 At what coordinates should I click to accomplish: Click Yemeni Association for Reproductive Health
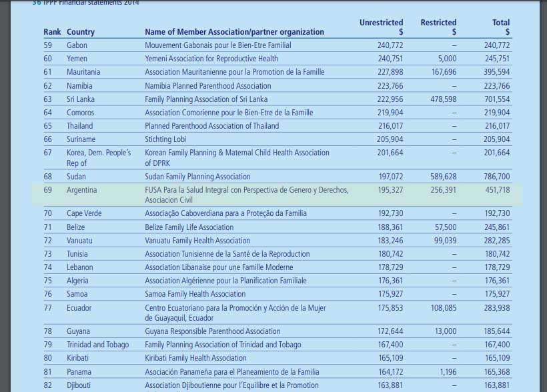point(211,59)
